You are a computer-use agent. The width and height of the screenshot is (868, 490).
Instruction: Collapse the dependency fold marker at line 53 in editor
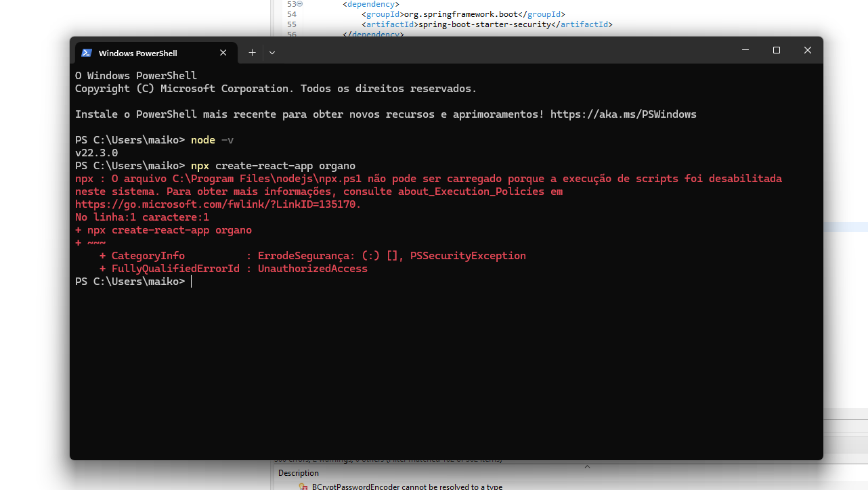[300, 4]
